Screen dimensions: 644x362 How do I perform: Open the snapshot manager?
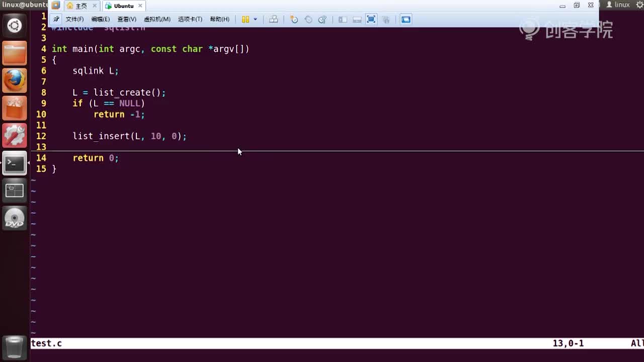(x=323, y=19)
